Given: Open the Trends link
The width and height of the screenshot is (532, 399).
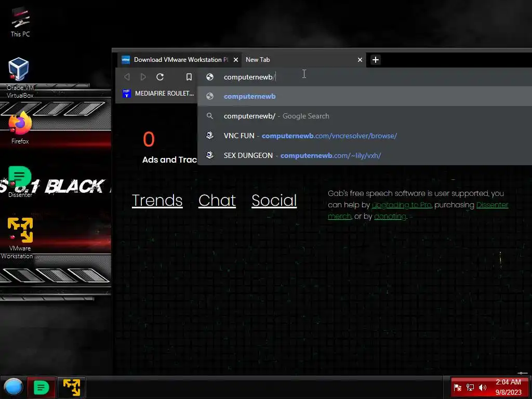Looking at the screenshot, I should point(157,200).
